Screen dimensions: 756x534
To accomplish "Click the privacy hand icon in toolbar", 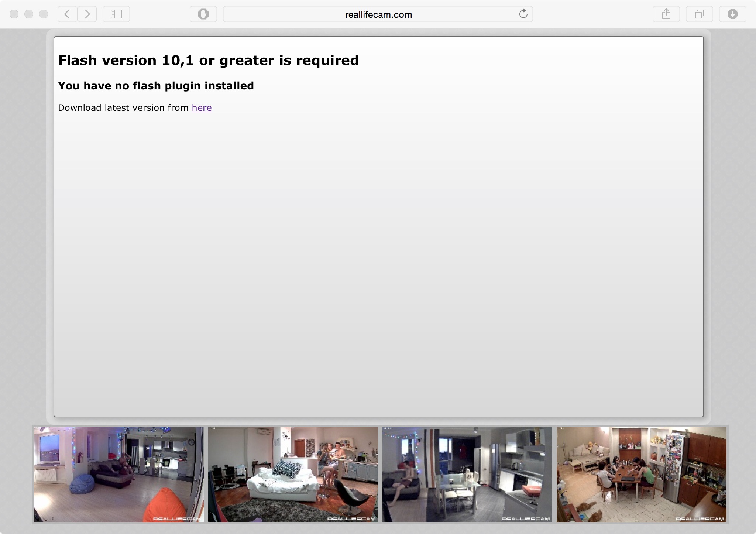I will [x=203, y=14].
